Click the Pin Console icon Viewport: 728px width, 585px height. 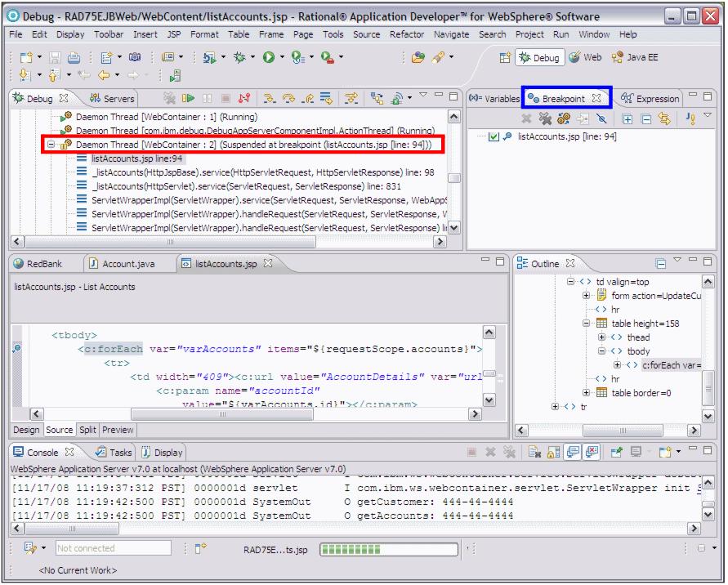click(617, 452)
